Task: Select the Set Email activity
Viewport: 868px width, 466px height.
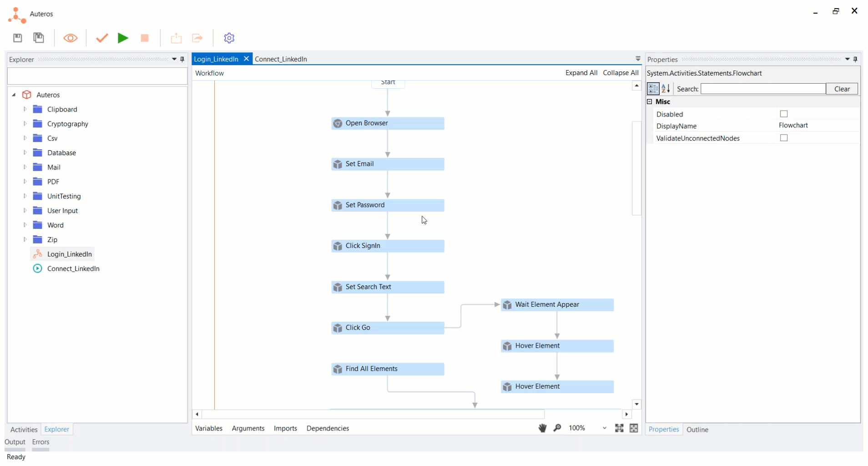Action: point(388,164)
